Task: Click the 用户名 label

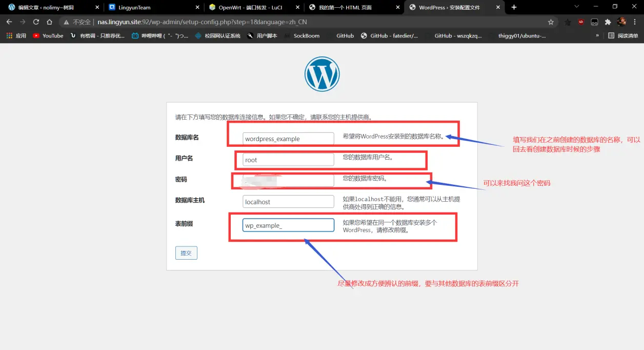Action: tap(184, 158)
